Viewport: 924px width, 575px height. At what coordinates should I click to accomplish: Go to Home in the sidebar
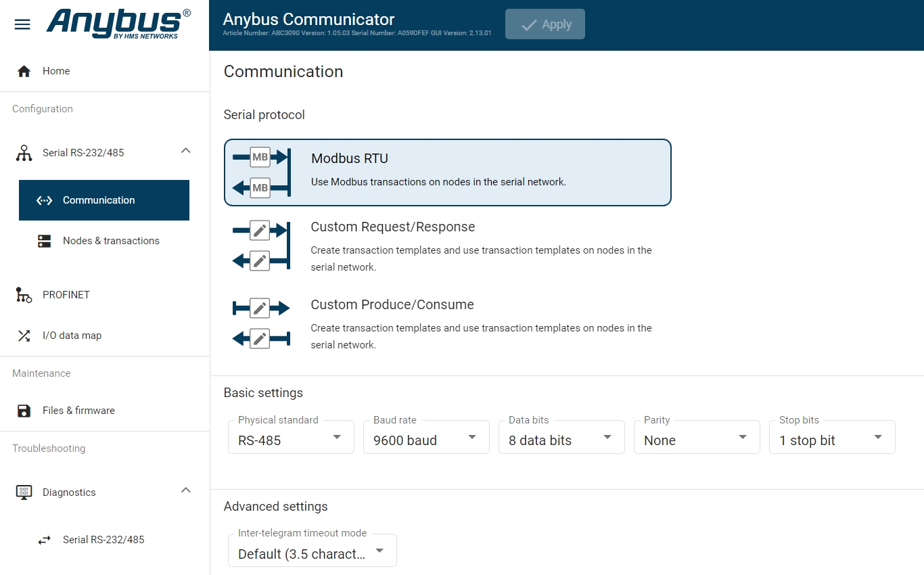pos(105,71)
